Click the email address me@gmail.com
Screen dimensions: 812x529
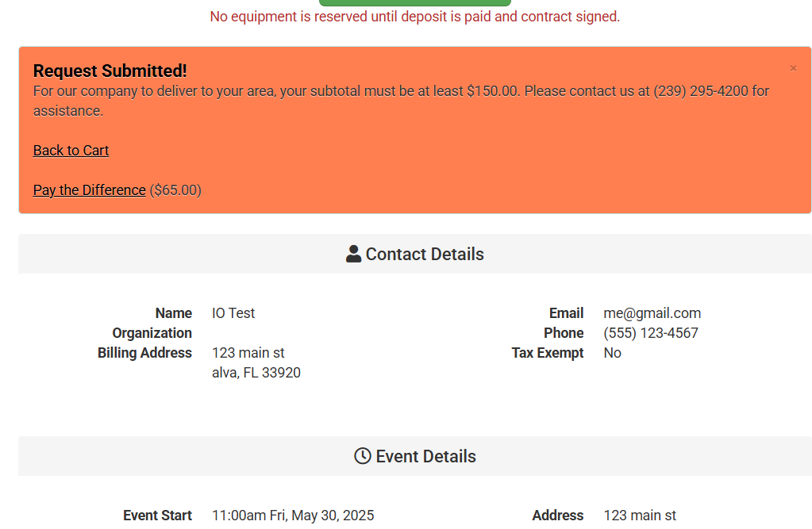coord(652,313)
